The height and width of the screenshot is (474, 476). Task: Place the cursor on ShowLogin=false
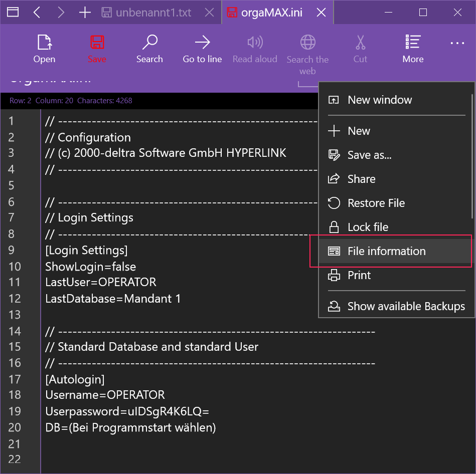pos(90,267)
